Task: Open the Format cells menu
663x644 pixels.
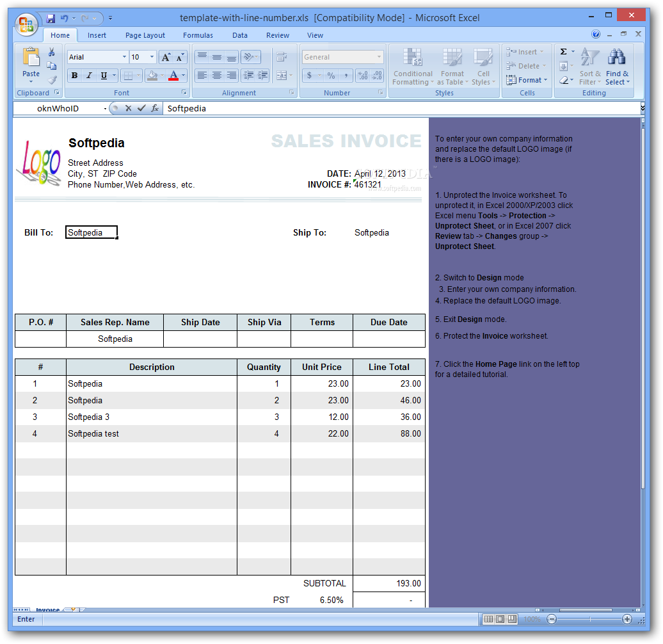Action: point(527,80)
